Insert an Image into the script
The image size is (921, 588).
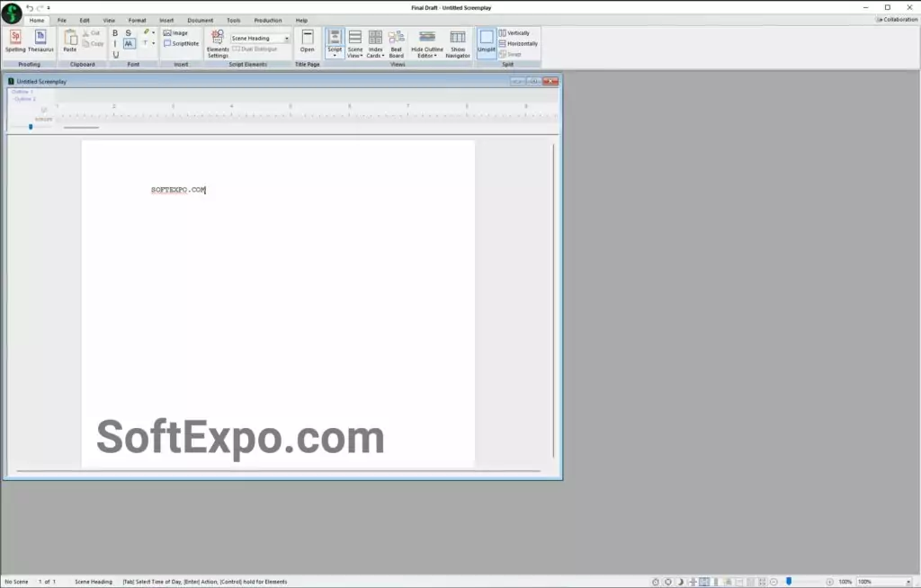tap(175, 33)
